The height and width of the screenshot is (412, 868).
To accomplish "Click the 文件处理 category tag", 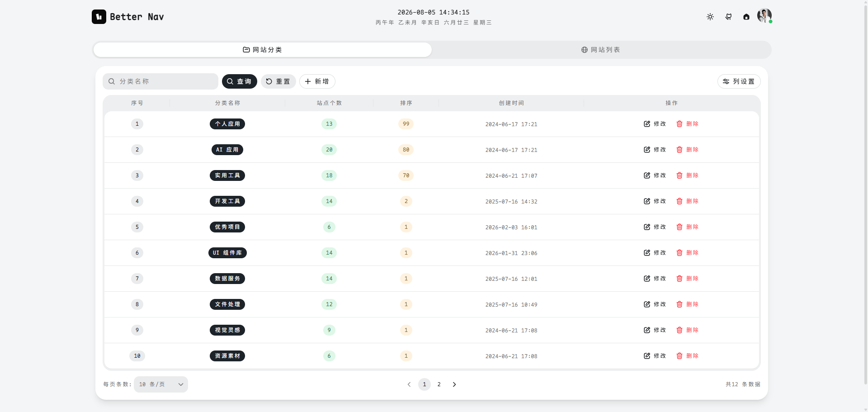I will pyautogui.click(x=227, y=304).
